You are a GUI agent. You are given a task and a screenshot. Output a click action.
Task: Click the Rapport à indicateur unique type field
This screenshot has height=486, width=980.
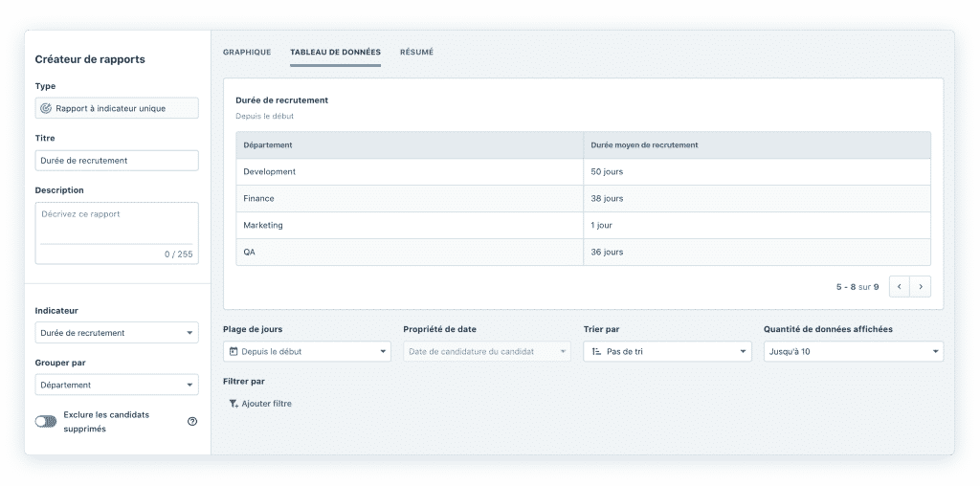[117, 108]
